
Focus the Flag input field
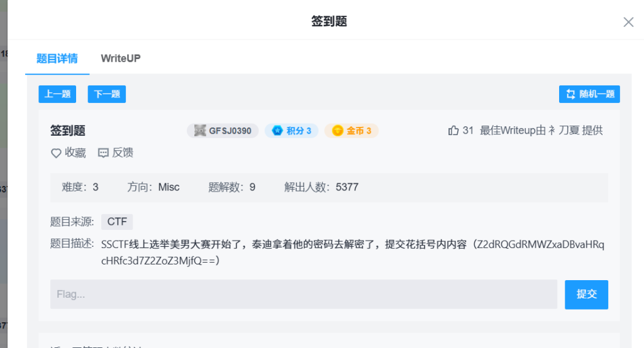[x=303, y=294]
